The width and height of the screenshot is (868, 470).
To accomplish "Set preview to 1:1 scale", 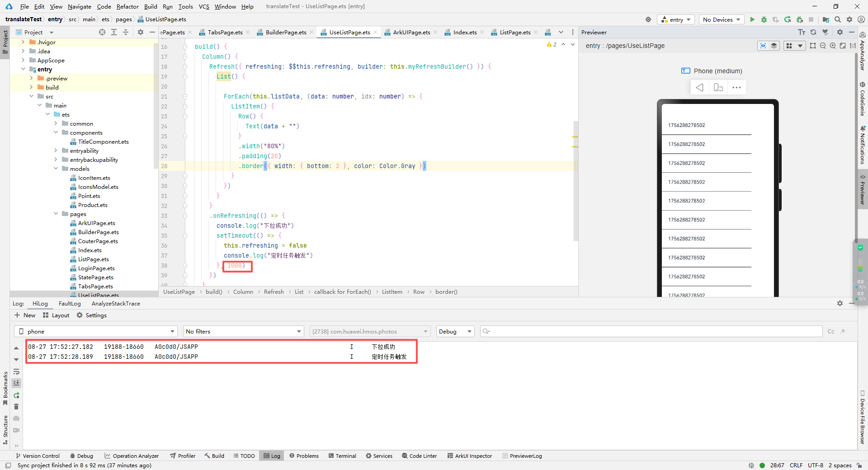I will click(x=853, y=46).
